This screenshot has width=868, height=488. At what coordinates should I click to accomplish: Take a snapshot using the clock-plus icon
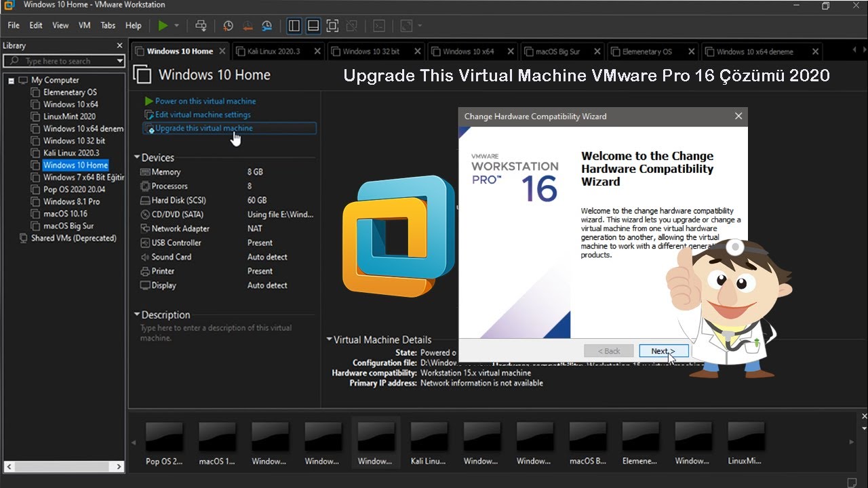point(229,26)
